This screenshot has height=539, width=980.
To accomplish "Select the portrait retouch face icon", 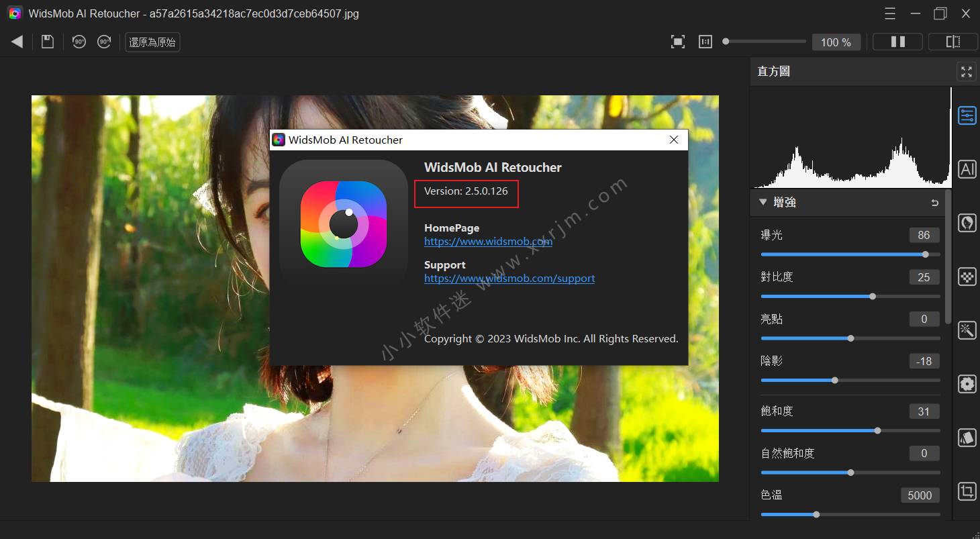I will pos(967,223).
